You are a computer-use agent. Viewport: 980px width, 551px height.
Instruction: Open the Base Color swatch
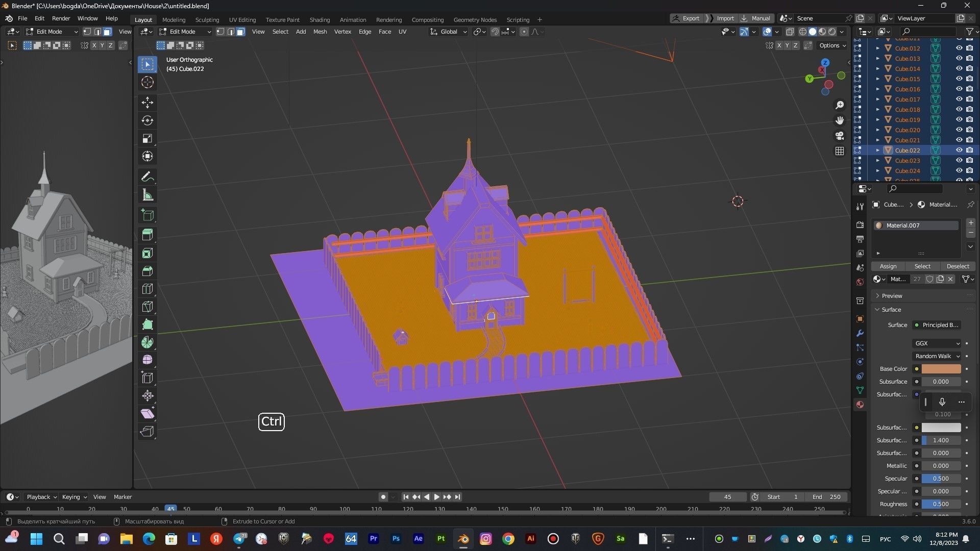pyautogui.click(x=941, y=369)
